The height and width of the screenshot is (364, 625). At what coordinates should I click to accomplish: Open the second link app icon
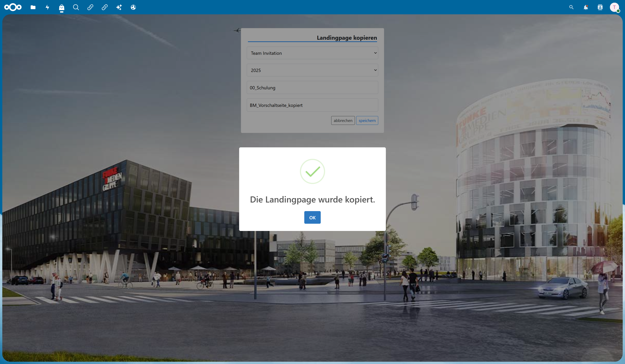click(x=105, y=7)
